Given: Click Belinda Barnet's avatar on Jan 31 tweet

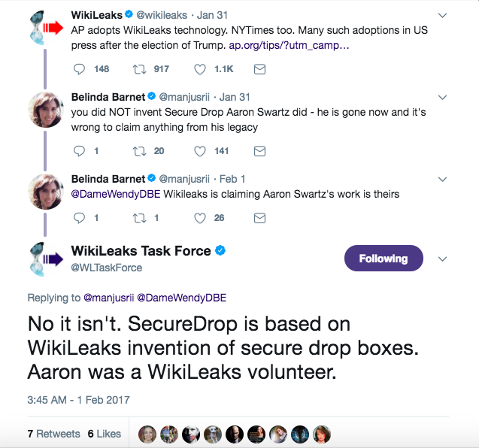Looking at the screenshot, I should [44, 110].
